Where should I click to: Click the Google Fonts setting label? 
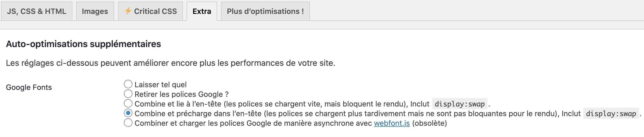pyautogui.click(x=29, y=87)
